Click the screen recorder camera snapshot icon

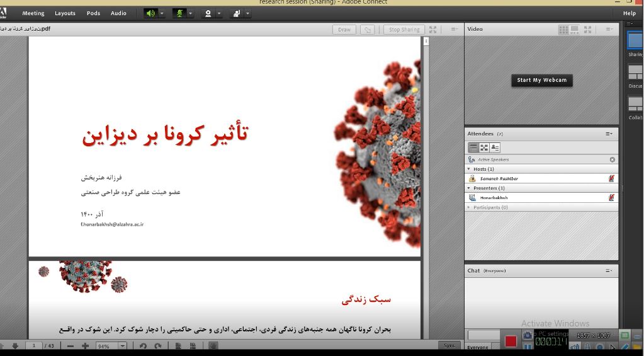pos(528,335)
